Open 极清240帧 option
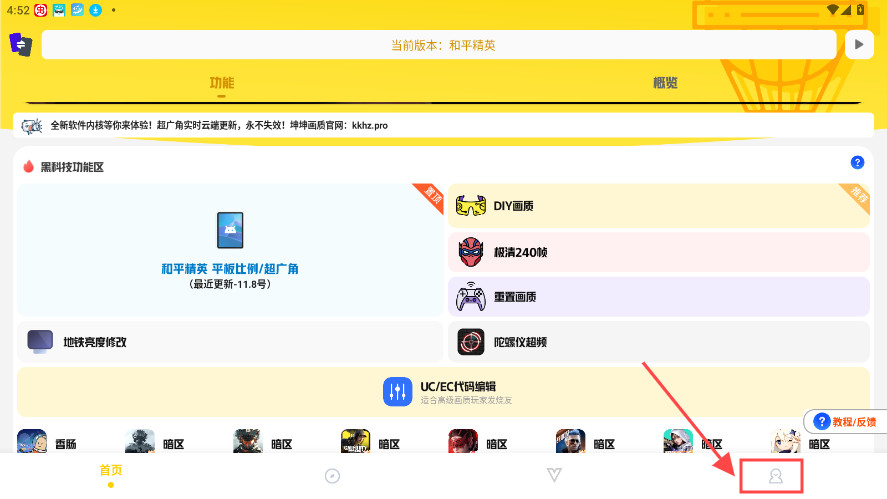 658,252
